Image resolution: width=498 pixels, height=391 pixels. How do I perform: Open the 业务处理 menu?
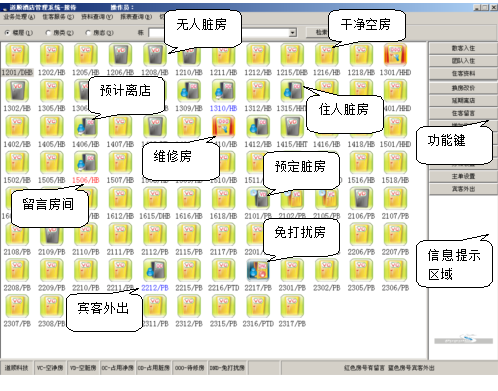19,16
